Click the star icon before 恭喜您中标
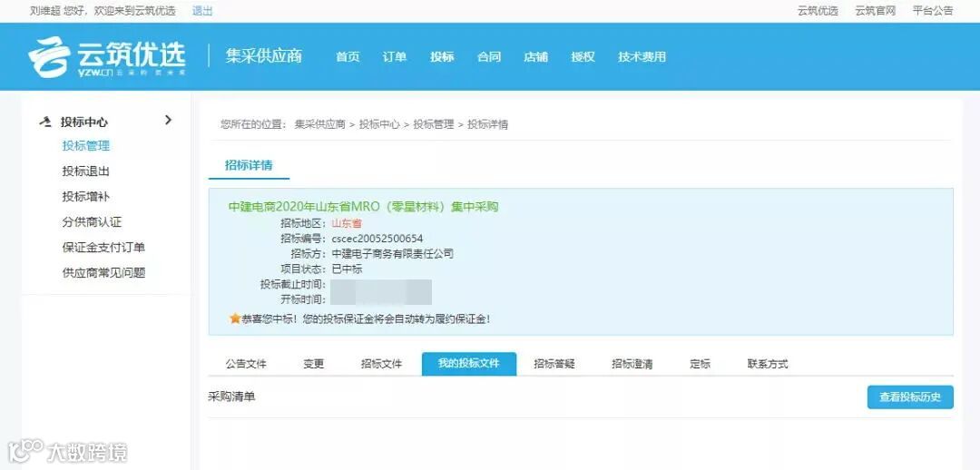Viewport: 980px width, 470px height. (x=235, y=318)
